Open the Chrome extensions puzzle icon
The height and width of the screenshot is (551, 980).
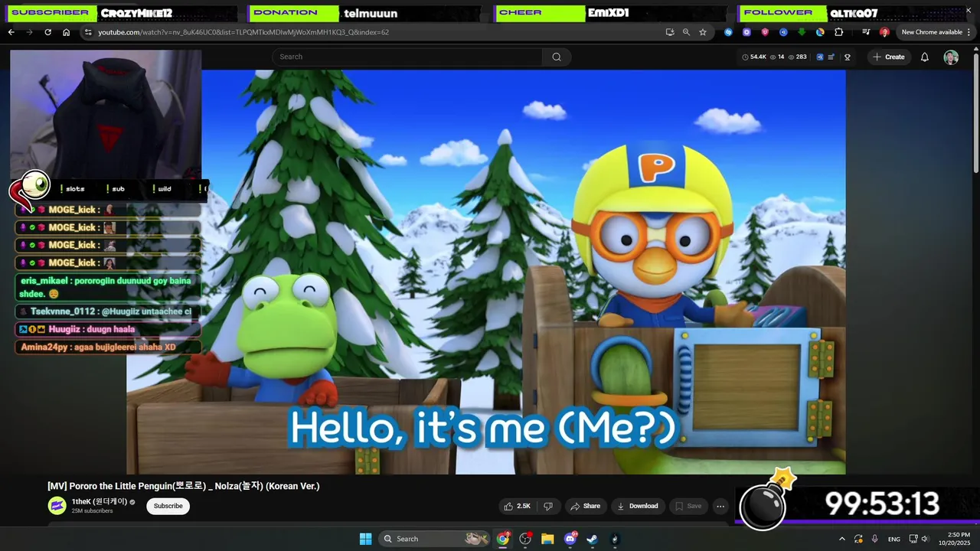[x=838, y=32]
